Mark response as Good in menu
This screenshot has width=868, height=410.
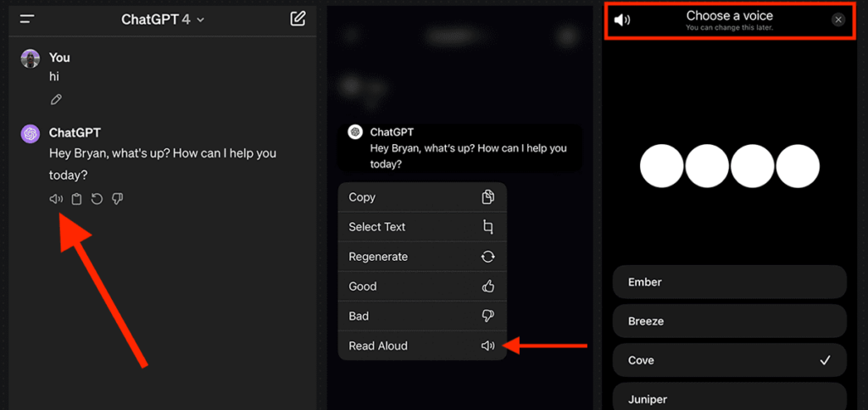tap(422, 286)
